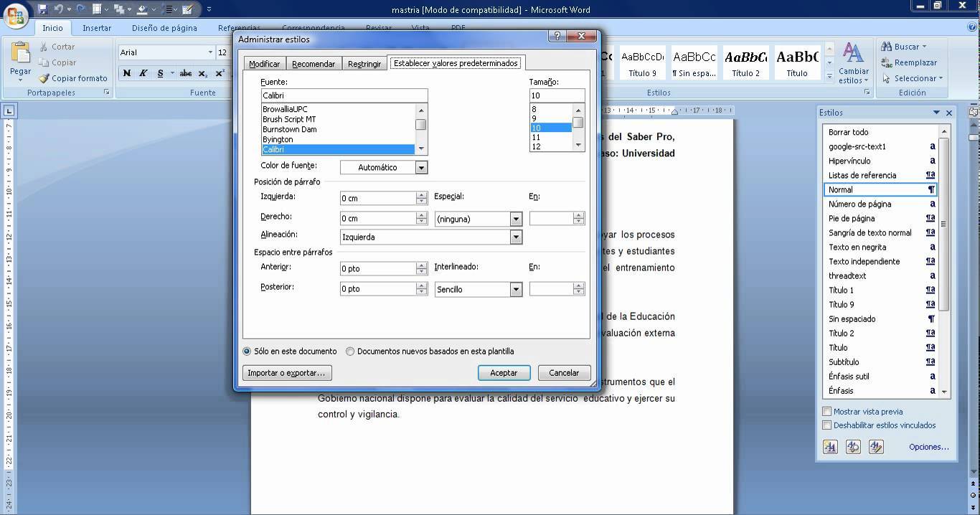Image resolution: width=980 pixels, height=515 pixels.
Task: Enable the Mostrar vista previa checkbox
Action: pyautogui.click(x=826, y=412)
